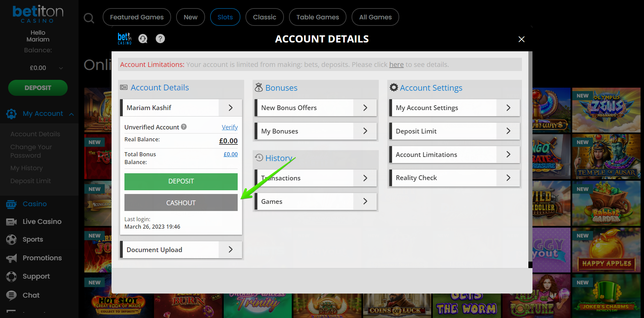Select the New games tab

(190, 17)
